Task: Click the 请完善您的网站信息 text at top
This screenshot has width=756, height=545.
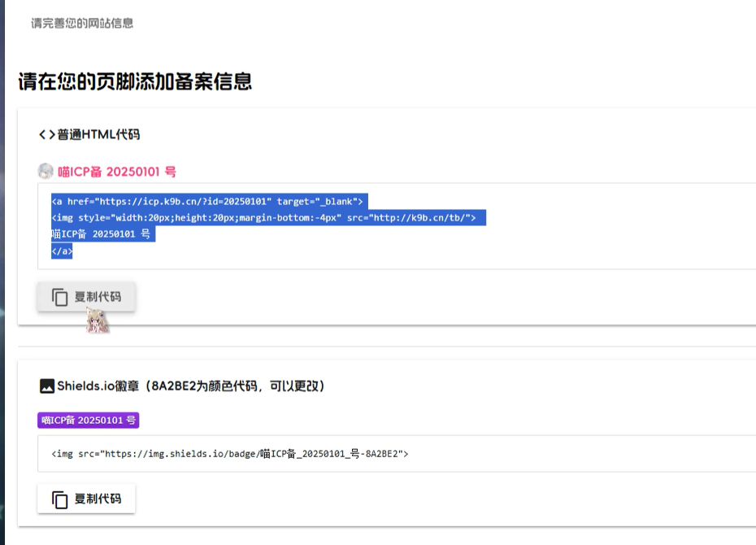Action: coord(82,23)
